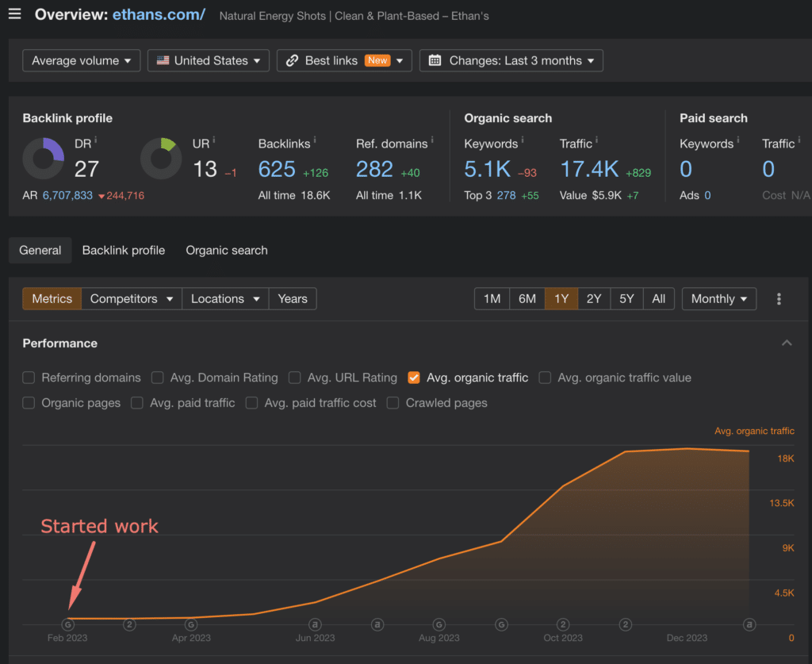This screenshot has height=664, width=812.
Task: Click the update marker at Jun 2023
Action: 315,624
